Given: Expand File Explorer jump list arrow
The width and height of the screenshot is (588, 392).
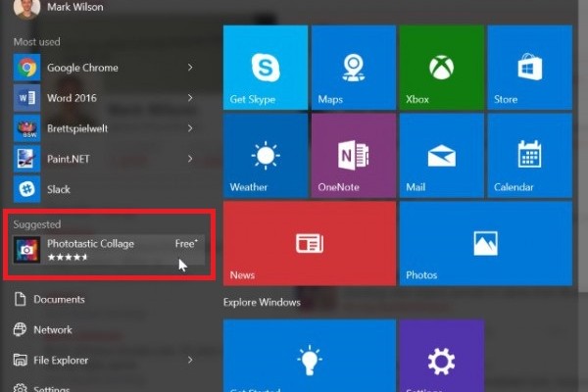Looking at the screenshot, I should point(190,360).
